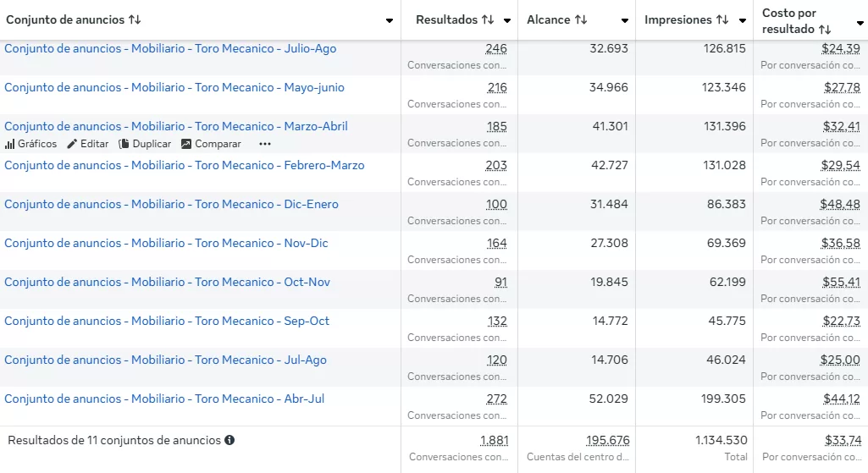
Task: Open the Toro Mecanico Julio-Ago ad set
Action: [170, 48]
